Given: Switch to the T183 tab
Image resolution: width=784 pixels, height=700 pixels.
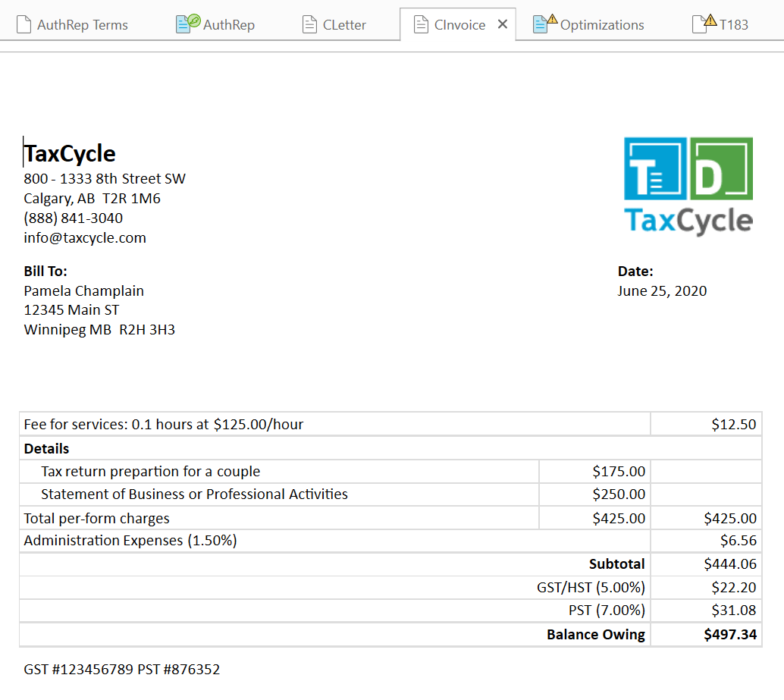Looking at the screenshot, I should [x=720, y=24].
